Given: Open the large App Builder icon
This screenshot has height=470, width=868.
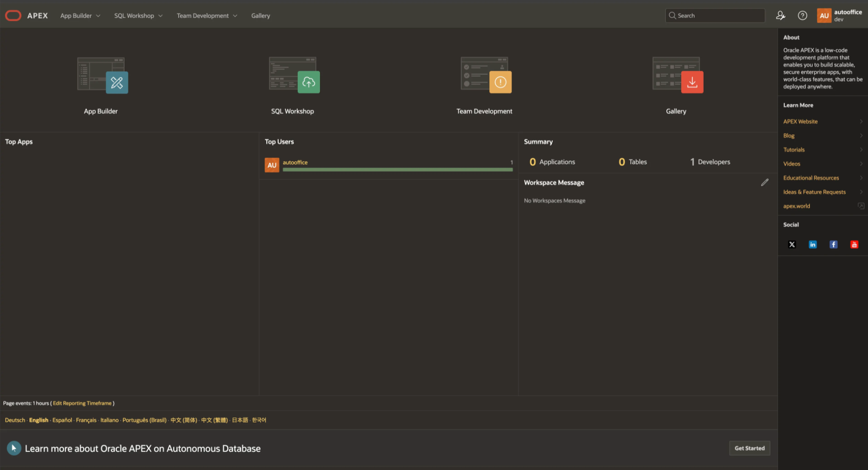Looking at the screenshot, I should (x=102, y=75).
